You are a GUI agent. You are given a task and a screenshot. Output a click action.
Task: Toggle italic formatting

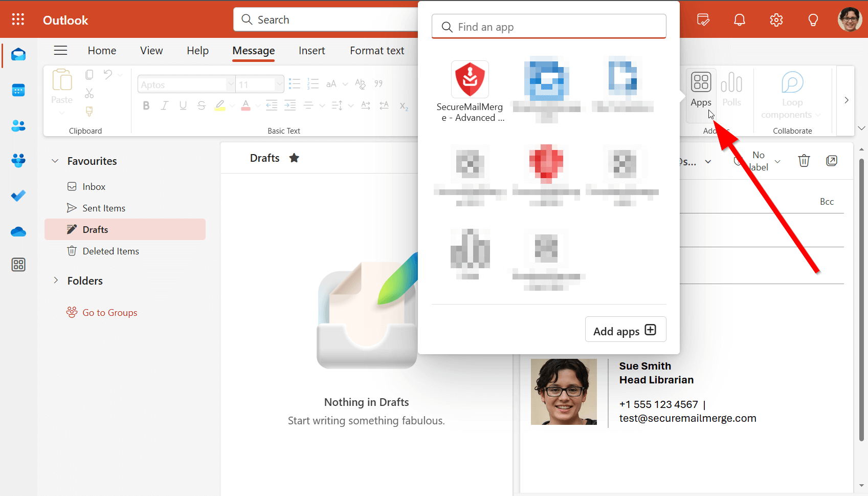(164, 105)
